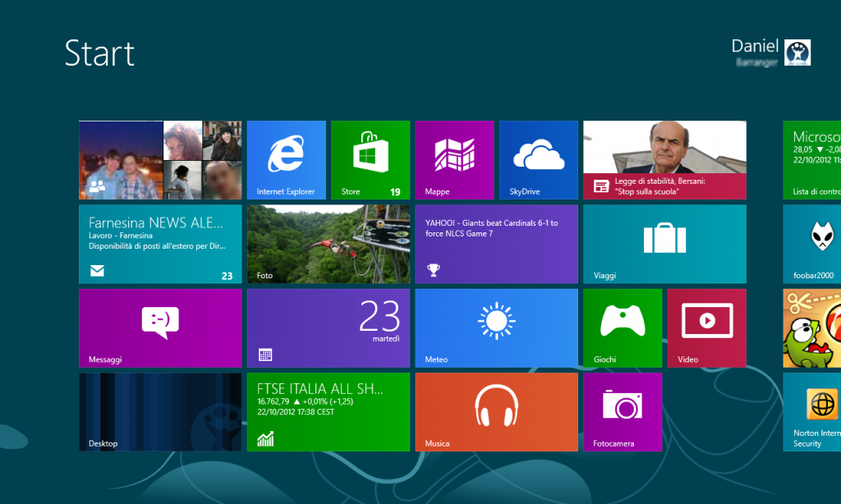The height and width of the screenshot is (504, 841).
Task: Open the People tile with contact photos
Action: click(x=160, y=160)
